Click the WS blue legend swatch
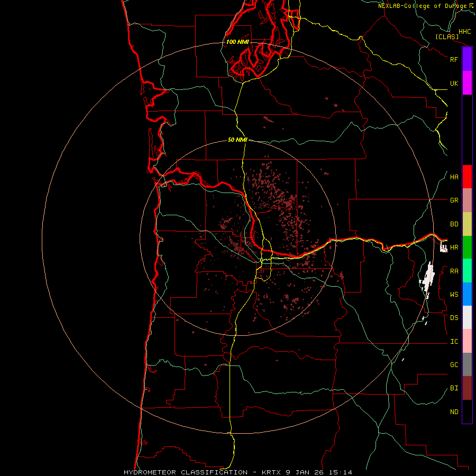This screenshot has width=476, height=476. click(x=467, y=294)
